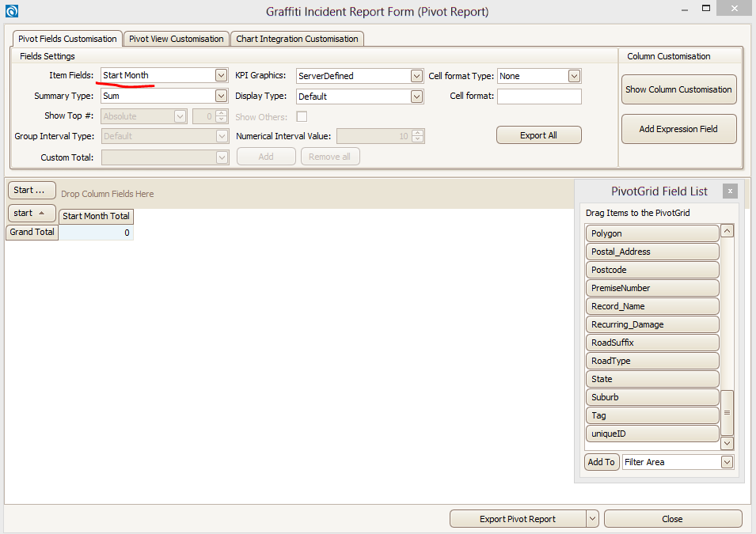Select the Recurring_Damage field item
The height and width of the screenshot is (534, 756).
[652, 324]
